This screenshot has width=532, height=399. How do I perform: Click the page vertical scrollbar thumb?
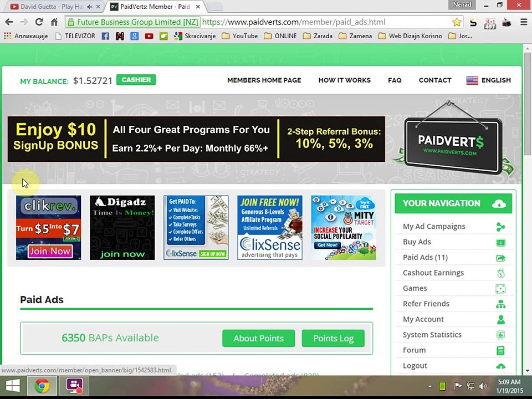pos(527,104)
